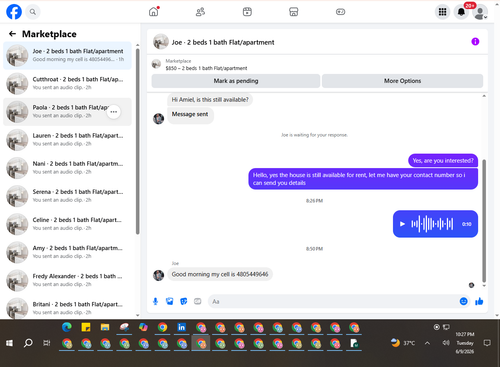Open the Windows Start menu
This screenshot has height=367, width=500.
9,343
